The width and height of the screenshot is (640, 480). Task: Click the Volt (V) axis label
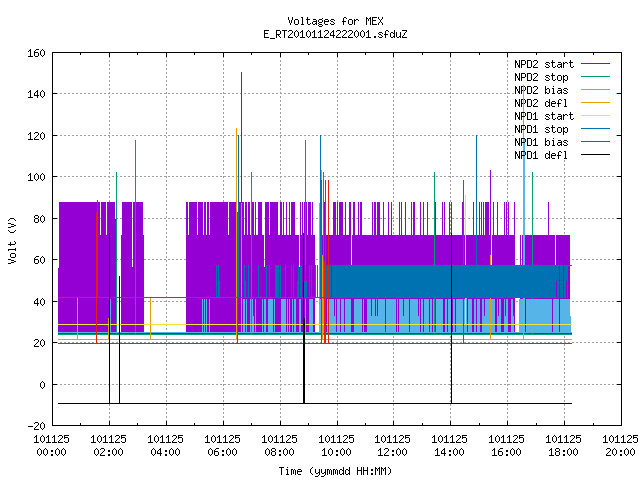(13, 240)
